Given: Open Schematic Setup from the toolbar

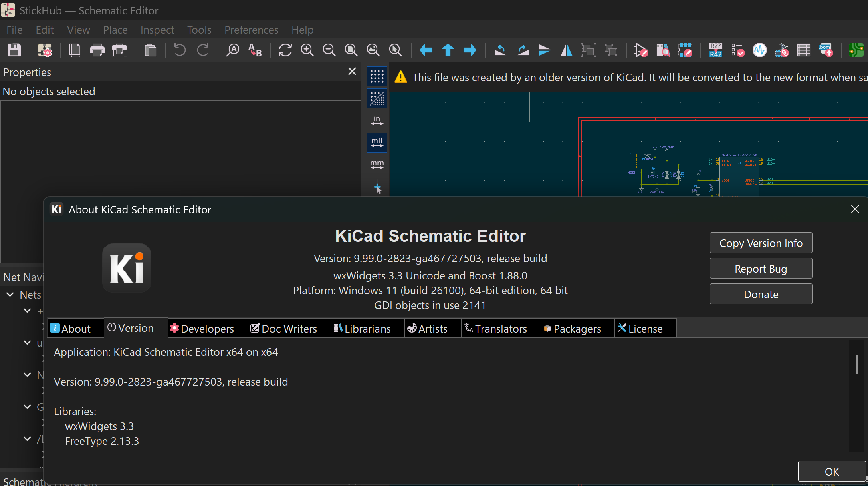Looking at the screenshot, I should 45,50.
